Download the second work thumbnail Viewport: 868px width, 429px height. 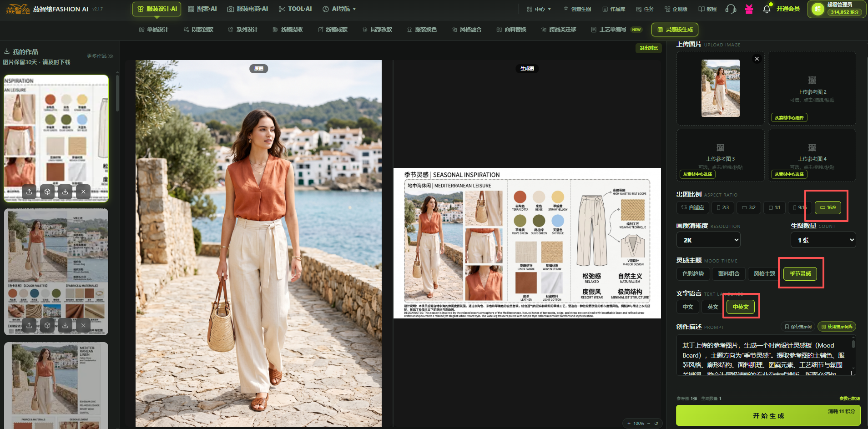[65, 325]
